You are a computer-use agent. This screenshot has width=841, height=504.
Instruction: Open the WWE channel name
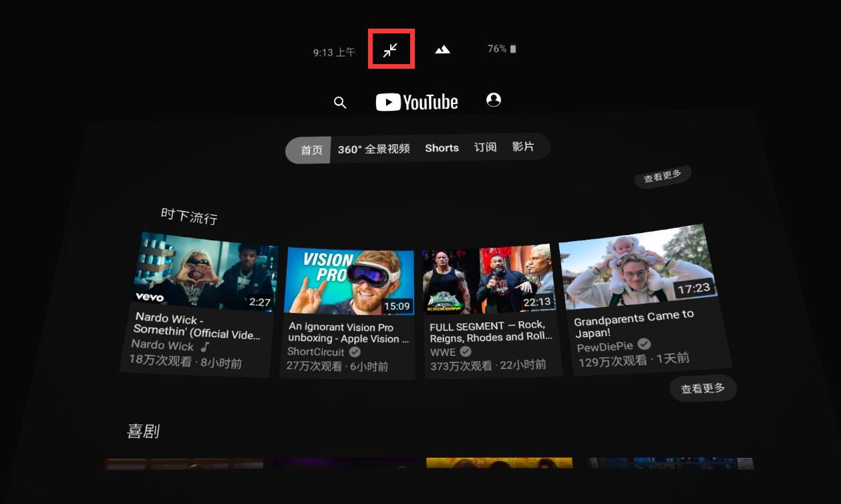click(x=443, y=351)
